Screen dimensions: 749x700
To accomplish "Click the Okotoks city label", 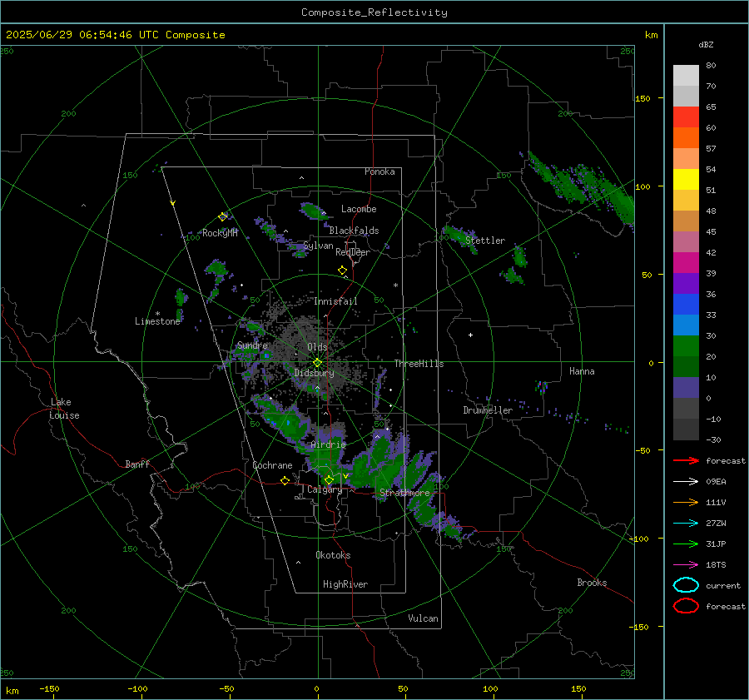I will [333, 555].
